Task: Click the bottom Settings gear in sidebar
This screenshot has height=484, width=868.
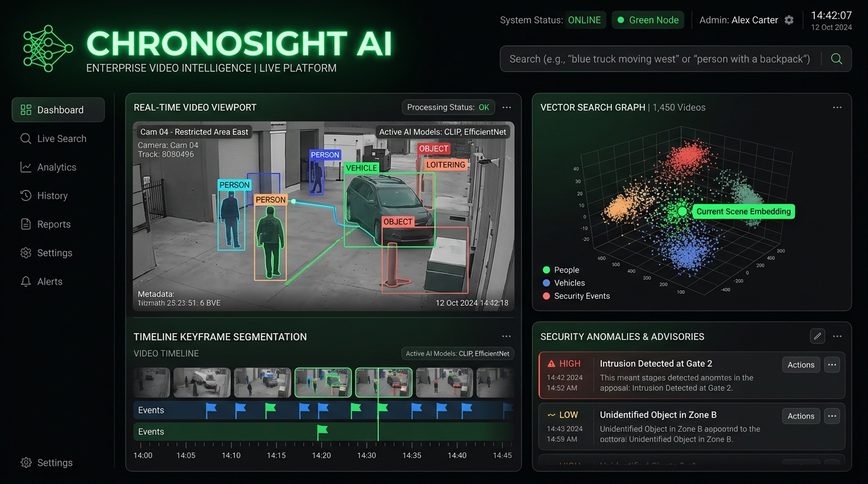Action: click(26, 463)
